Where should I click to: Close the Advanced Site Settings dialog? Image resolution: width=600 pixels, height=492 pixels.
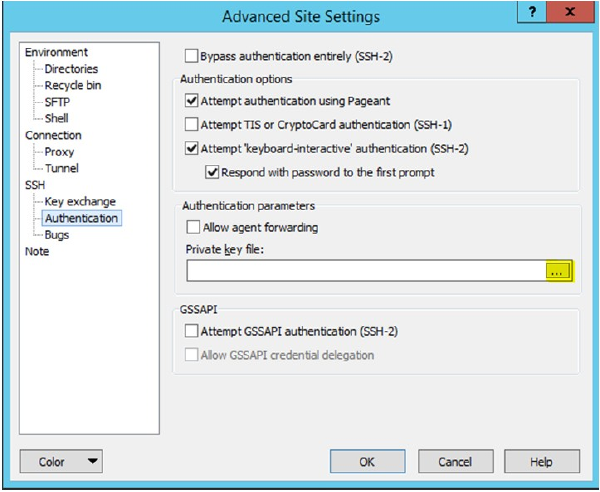click(570, 12)
